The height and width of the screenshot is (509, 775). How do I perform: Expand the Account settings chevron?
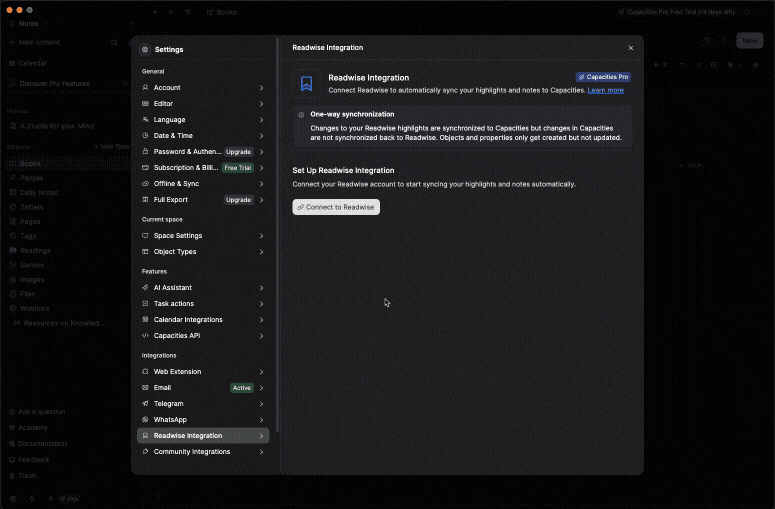(x=261, y=88)
